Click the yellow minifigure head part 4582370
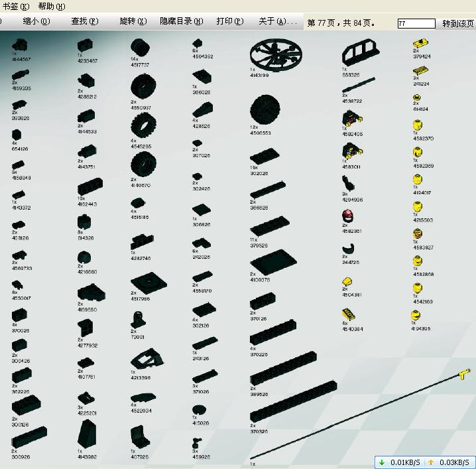This screenshot has height=469, width=476. (x=418, y=125)
